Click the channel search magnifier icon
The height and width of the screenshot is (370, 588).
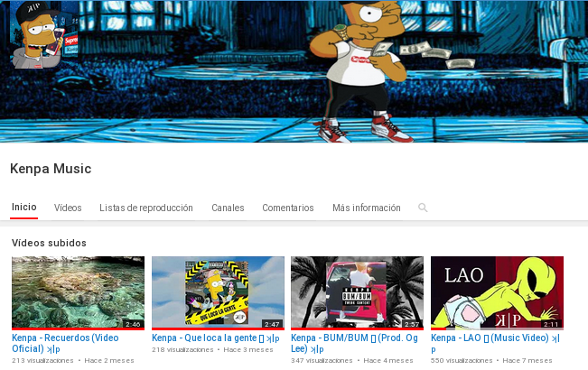423,208
